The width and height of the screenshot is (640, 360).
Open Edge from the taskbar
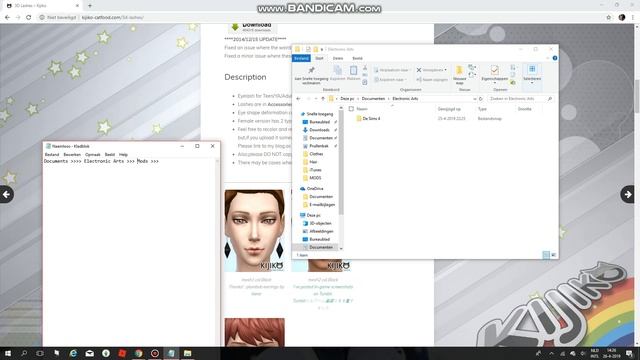coord(73,353)
